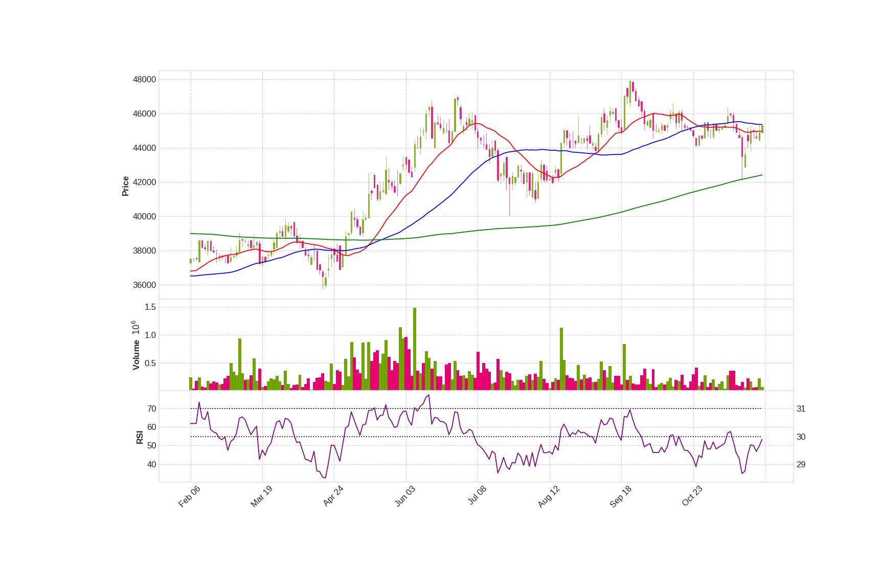Click the Mar 19 date label
882x588 pixels.
click(261, 496)
